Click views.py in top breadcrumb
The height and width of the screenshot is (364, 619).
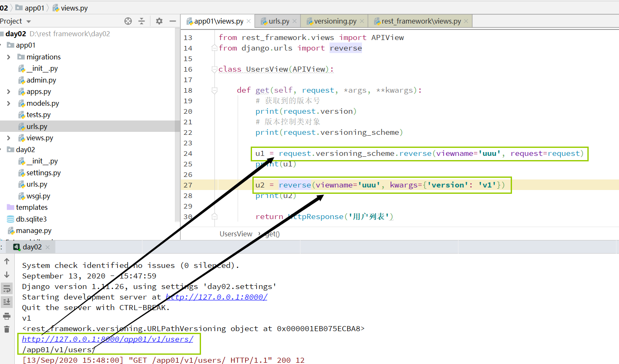[70, 8]
